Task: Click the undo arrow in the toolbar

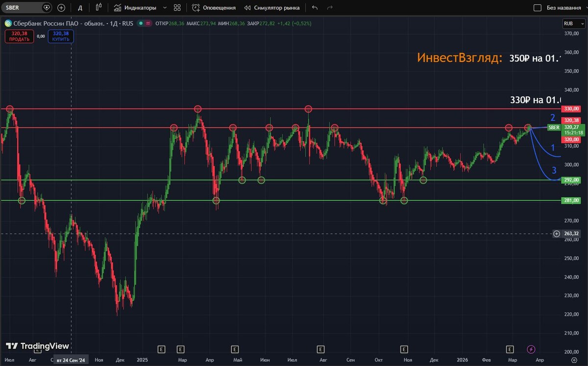Action: 315,8
